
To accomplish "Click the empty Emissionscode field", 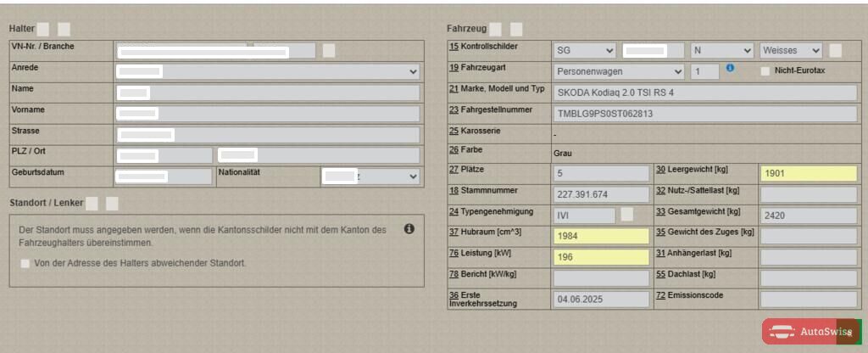I will [x=809, y=300].
